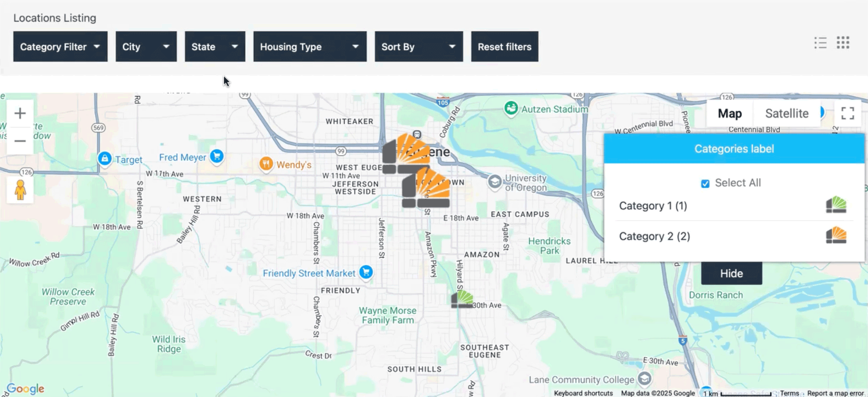Switch to Satellite map view
Screen dimensions: 868x397
point(787,114)
